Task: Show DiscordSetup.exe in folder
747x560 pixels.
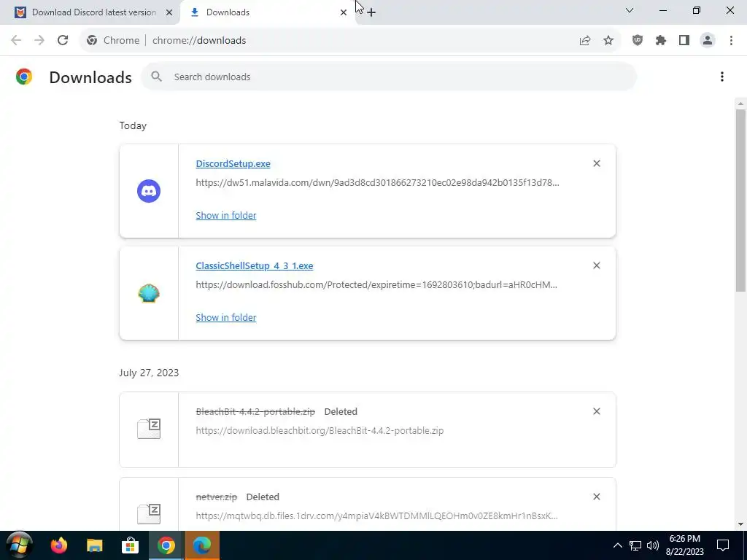Action: tap(226, 215)
